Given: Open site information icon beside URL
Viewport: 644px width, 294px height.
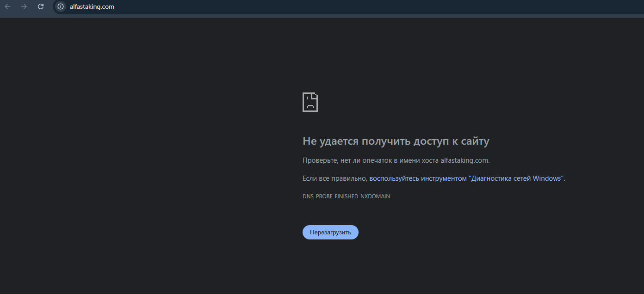Looking at the screenshot, I should pos(61,6).
